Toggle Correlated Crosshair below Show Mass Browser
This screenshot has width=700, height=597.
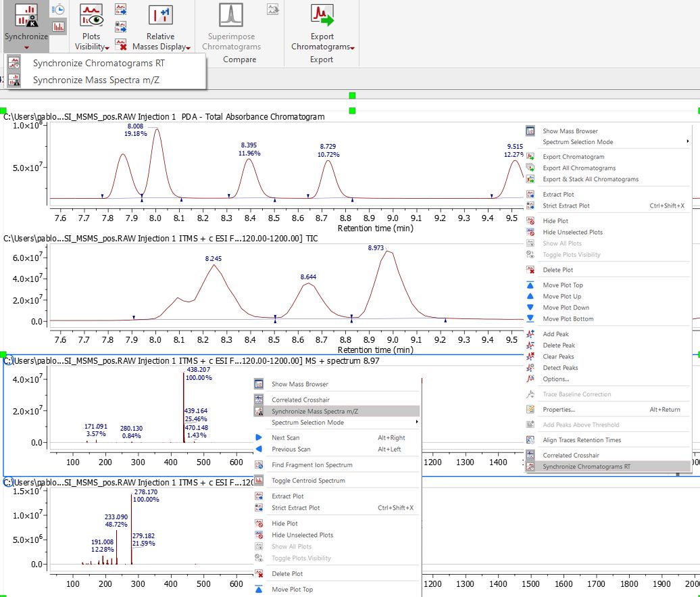(x=337, y=400)
